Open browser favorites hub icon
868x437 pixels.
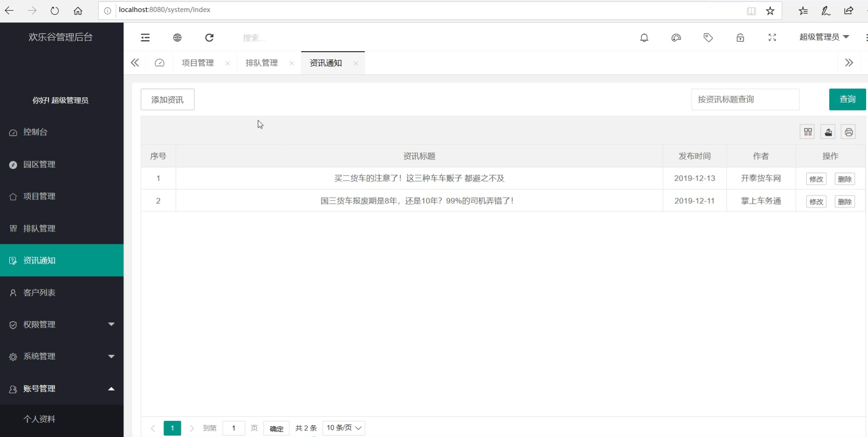click(803, 11)
